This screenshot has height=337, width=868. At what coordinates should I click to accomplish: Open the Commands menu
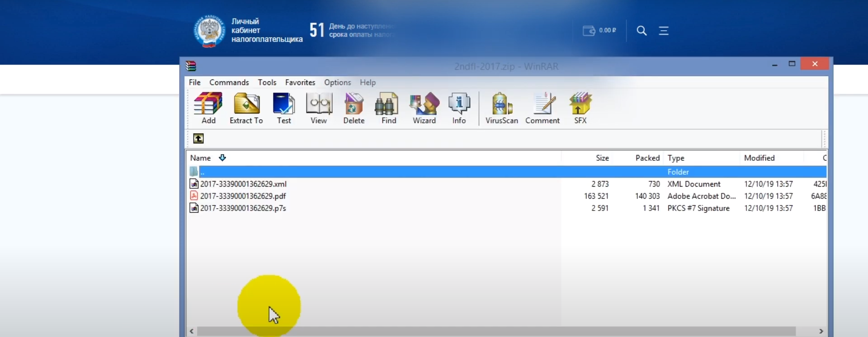click(229, 82)
